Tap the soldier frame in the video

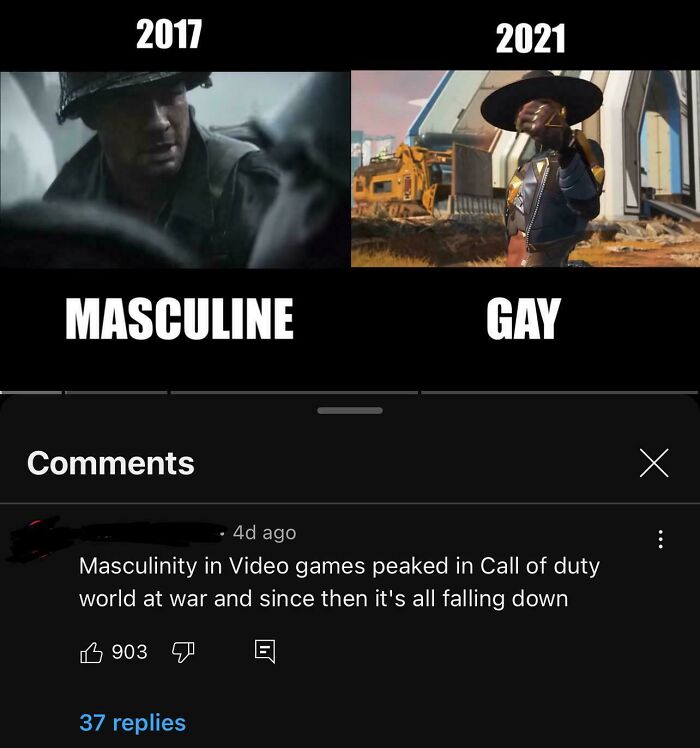tap(175, 169)
